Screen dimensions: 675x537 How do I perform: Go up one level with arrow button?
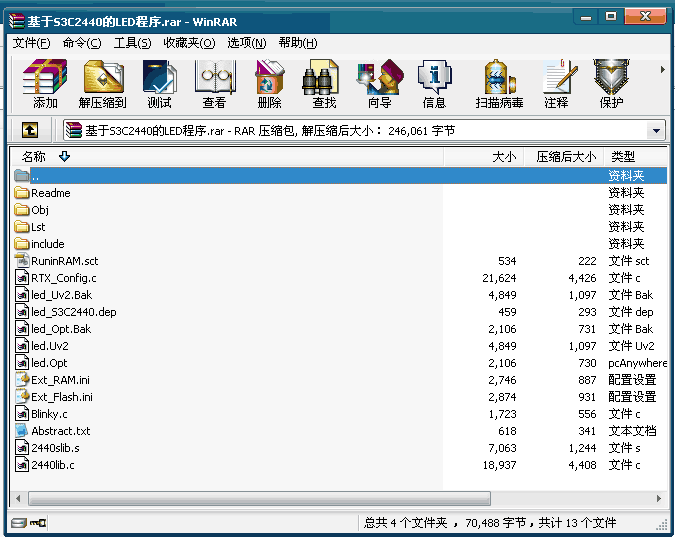(30, 130)
